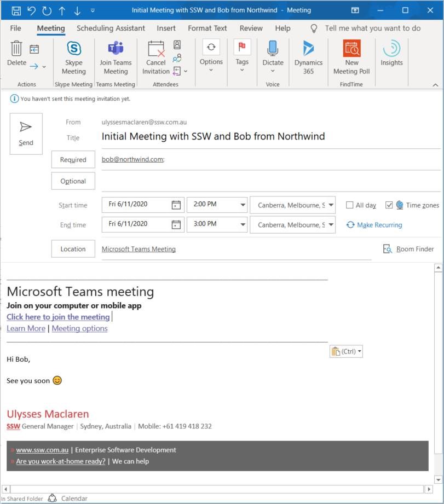Enable the All day checkbox

350,205
